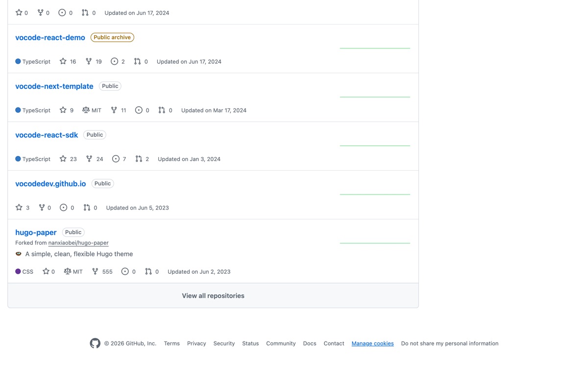Click the fork icon for vocode-react-demo
The height and width of the screenshot is (368, 588).
(89, 61)
